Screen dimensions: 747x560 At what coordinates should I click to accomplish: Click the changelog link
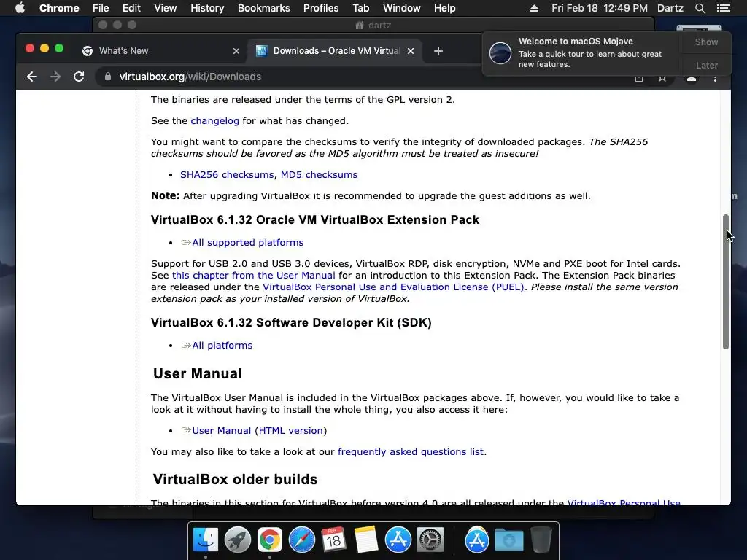coord(215,121)
